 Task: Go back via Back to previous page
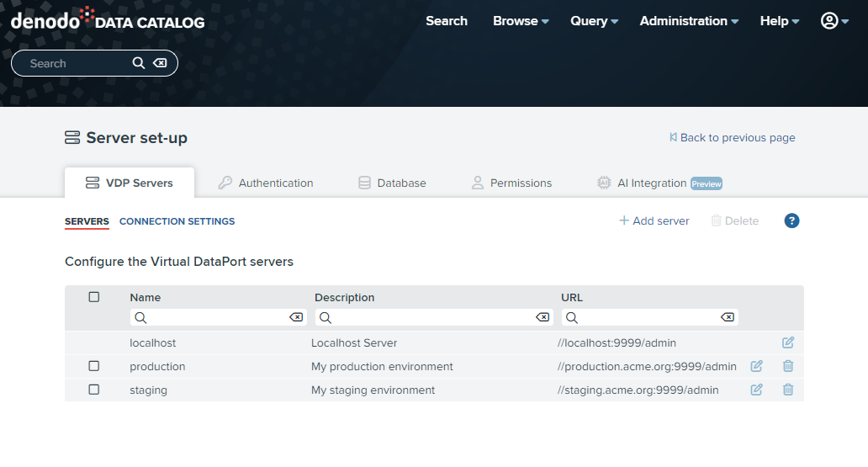coord(732,137)
